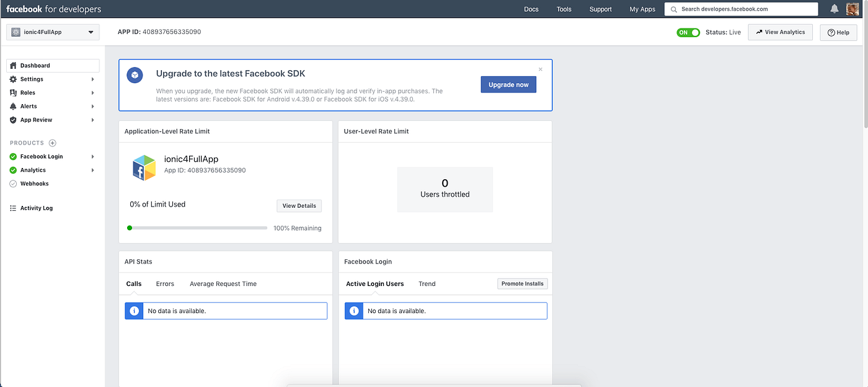This screenshot has height=387, width=868.
Task: Open View Analytics
Action: (x=781, y=32)
